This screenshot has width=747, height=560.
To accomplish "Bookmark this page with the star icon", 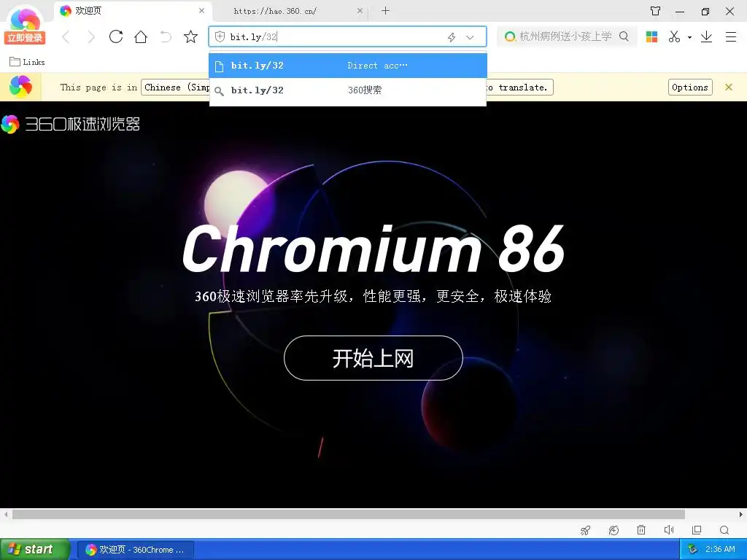I will point(190,36).
